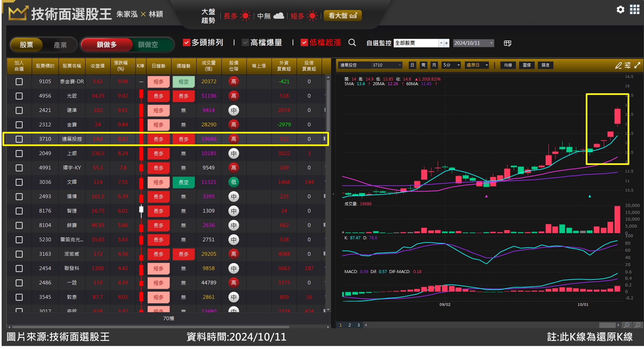Click the plus button beside 全部股票
Viewport: 644px width, 349px height.
(447, 43)
